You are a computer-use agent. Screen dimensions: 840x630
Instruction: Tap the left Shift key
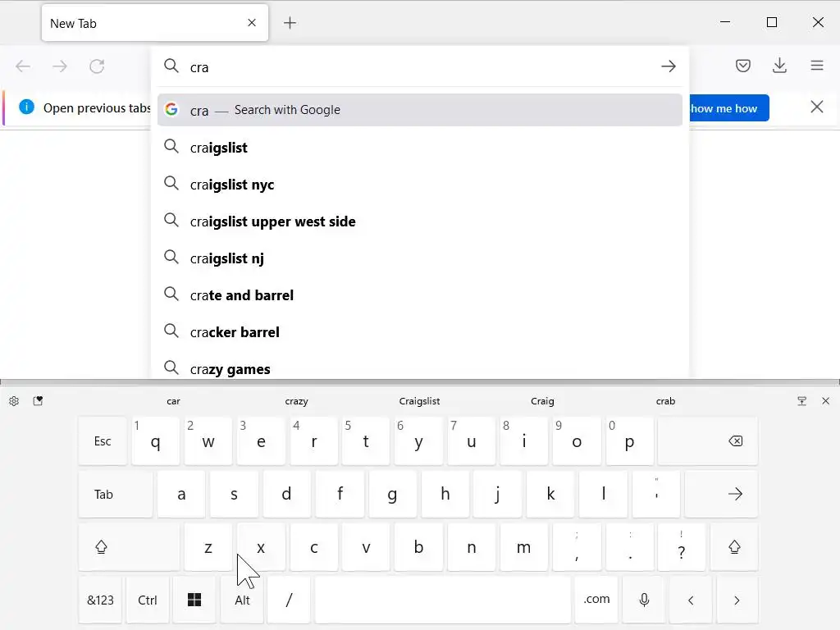(x=129, y=547)
